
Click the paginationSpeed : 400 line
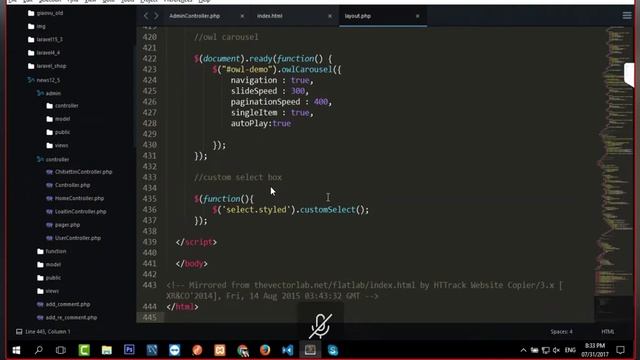click(281, 102)
